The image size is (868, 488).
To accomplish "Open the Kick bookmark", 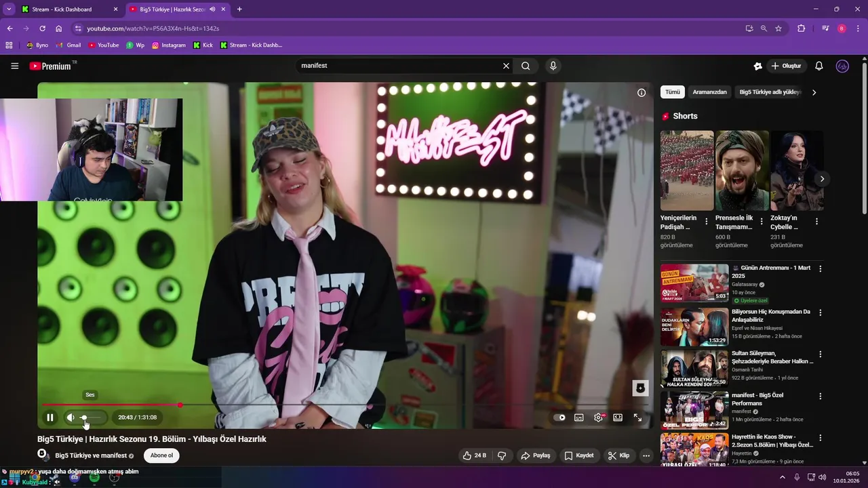I will point(203,45).
